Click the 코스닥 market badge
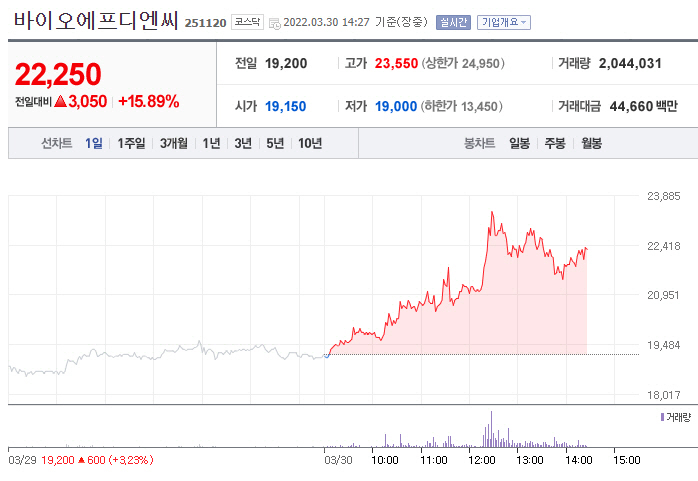Screen dimensions: 698x481 pyautogui.click(x=247, y=21)
